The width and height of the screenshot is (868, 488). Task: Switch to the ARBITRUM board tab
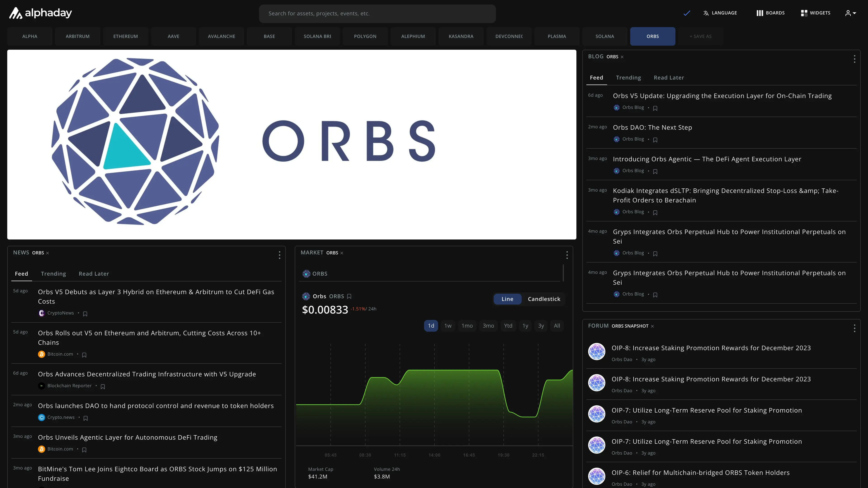point(78,36)
